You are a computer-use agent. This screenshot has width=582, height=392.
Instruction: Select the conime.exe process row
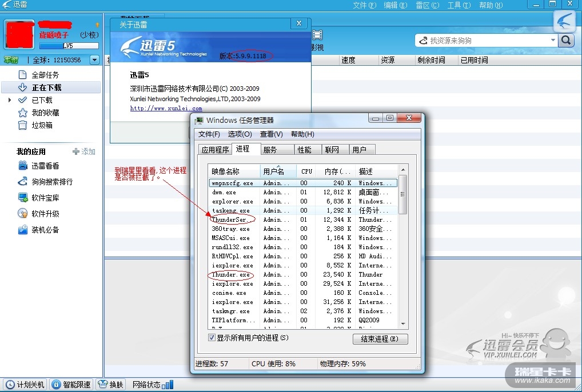pyautogui.click(x=303, y=293)
